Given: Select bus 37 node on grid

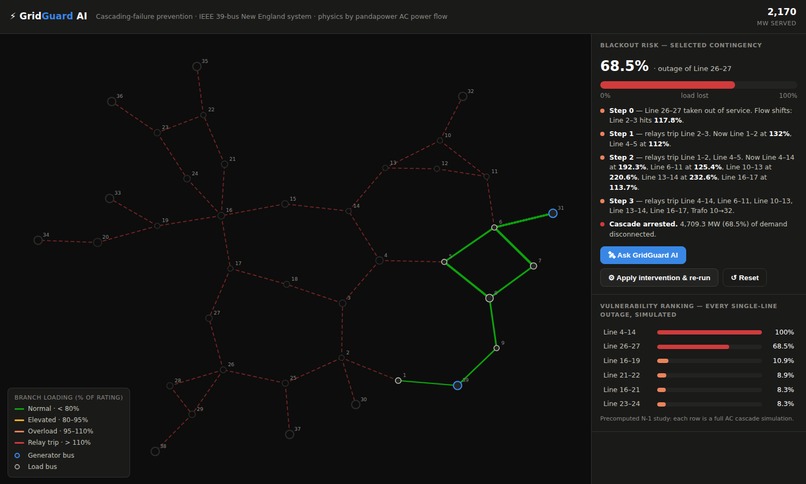Looking at the screenshot, I should (289, 434).
